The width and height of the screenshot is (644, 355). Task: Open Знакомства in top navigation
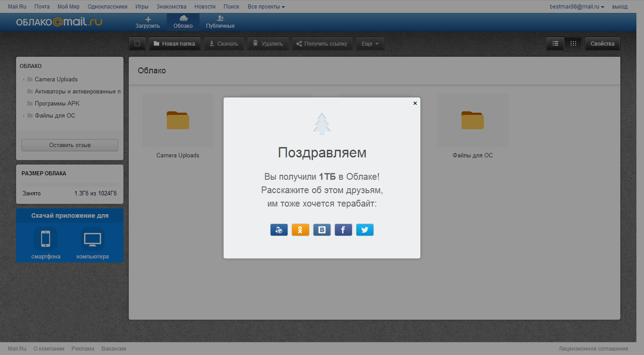[171, 7]
